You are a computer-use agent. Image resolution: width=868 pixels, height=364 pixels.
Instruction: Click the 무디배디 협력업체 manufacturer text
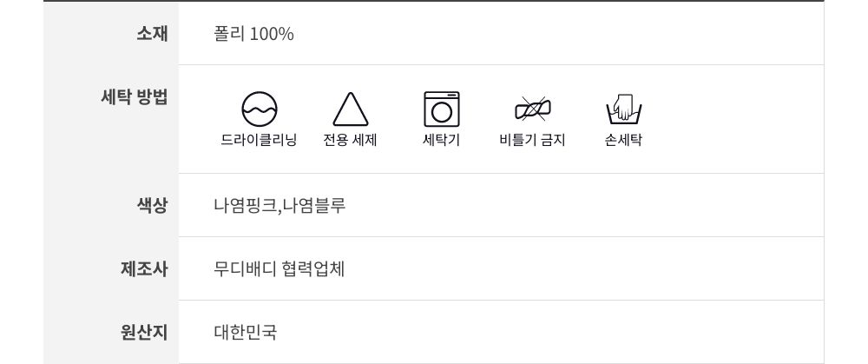(279, 268)
